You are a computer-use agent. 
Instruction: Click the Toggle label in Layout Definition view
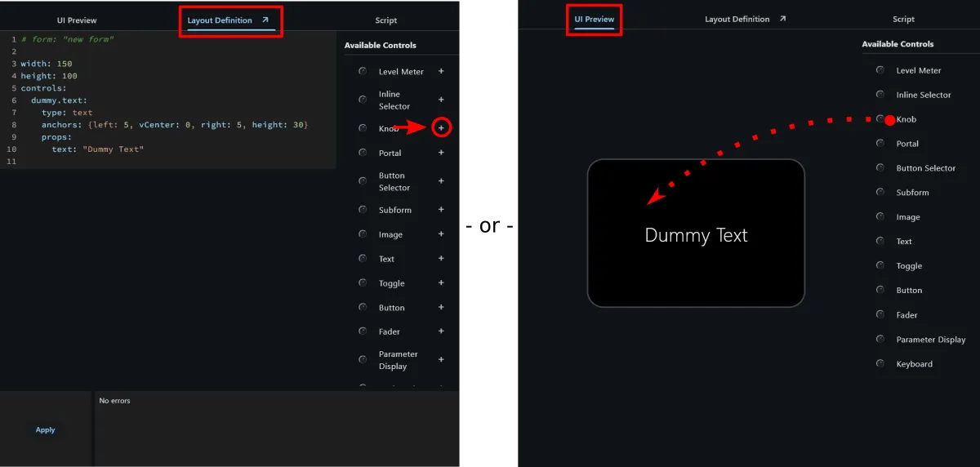pyautogui.click(x=391, y=283)
